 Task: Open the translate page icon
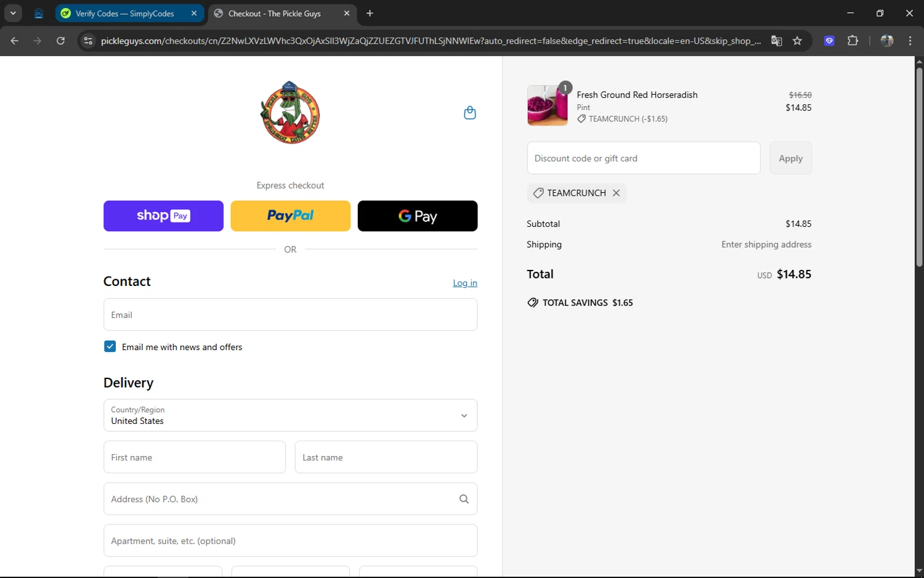(777, 41)
